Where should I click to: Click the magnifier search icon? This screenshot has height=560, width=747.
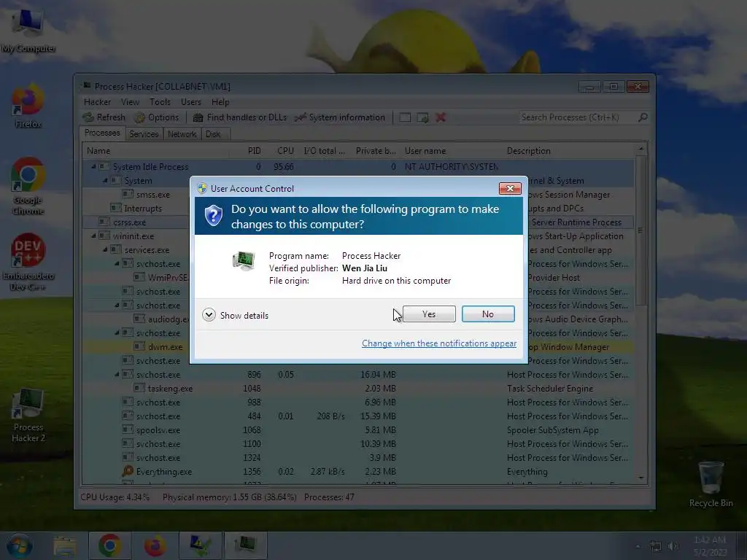(x=643, y=117)
